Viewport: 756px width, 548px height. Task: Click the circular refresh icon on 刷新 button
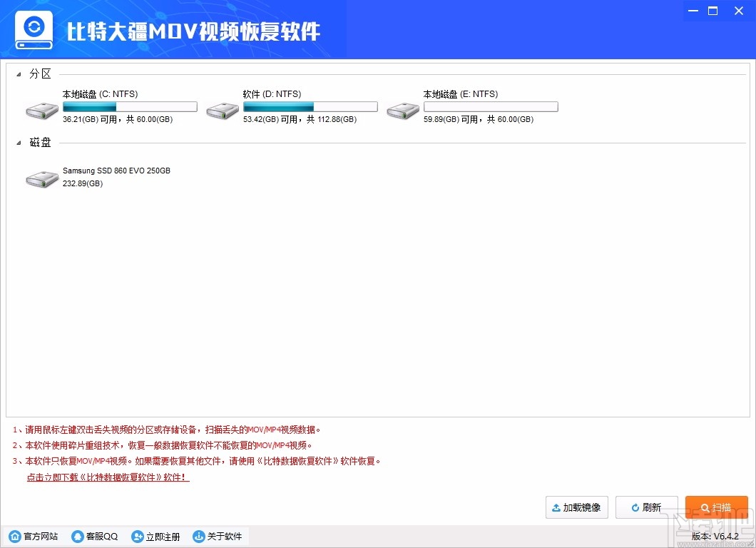point(635,507)
